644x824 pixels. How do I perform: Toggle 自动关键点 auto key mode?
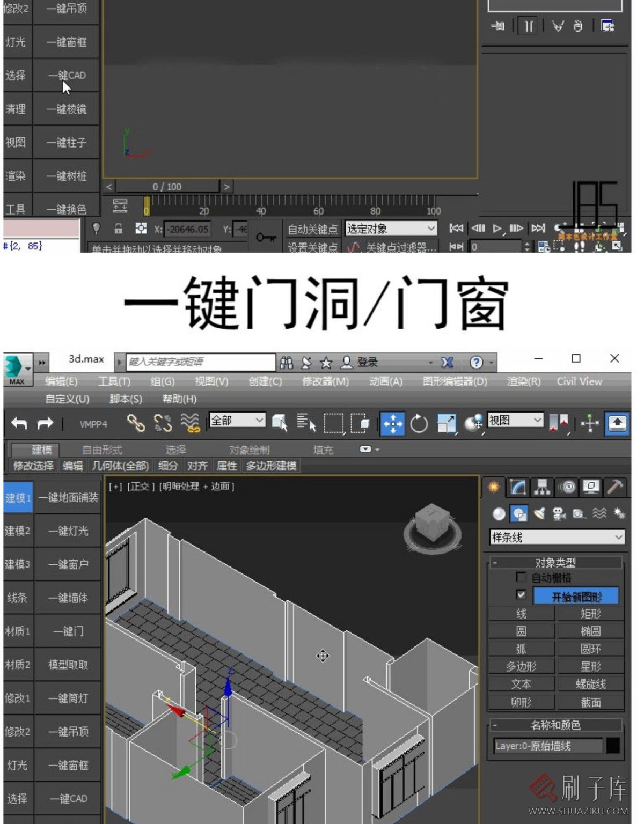click(x=313, y=229)
